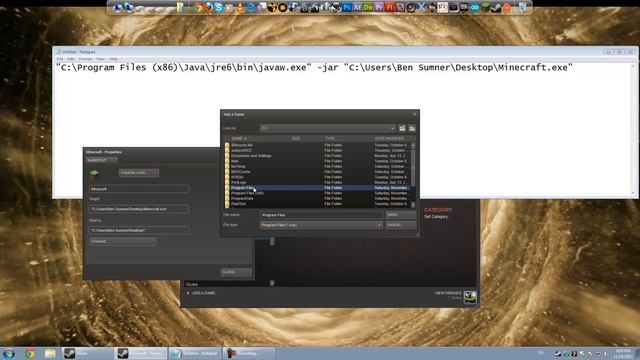Click VIEW FRIENDS in Steam
The width and height of the screenshot is (640, 360).
pyautogui.click(x=448, y=293)
